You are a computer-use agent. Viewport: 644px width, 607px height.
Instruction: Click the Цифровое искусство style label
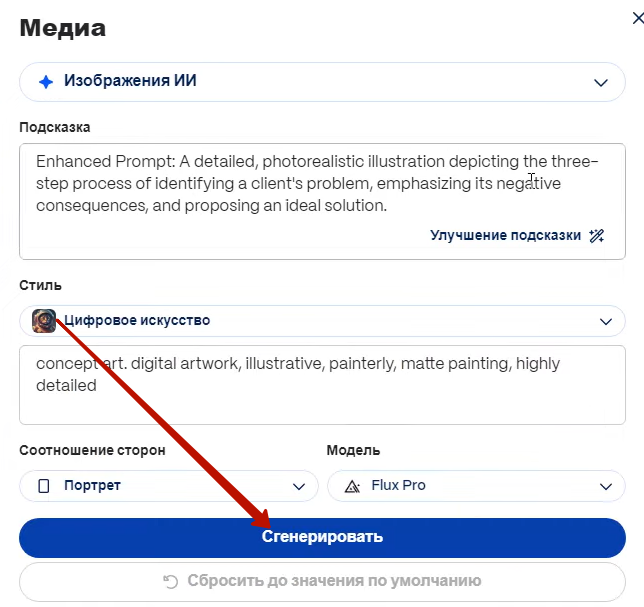tap(137, 320)
